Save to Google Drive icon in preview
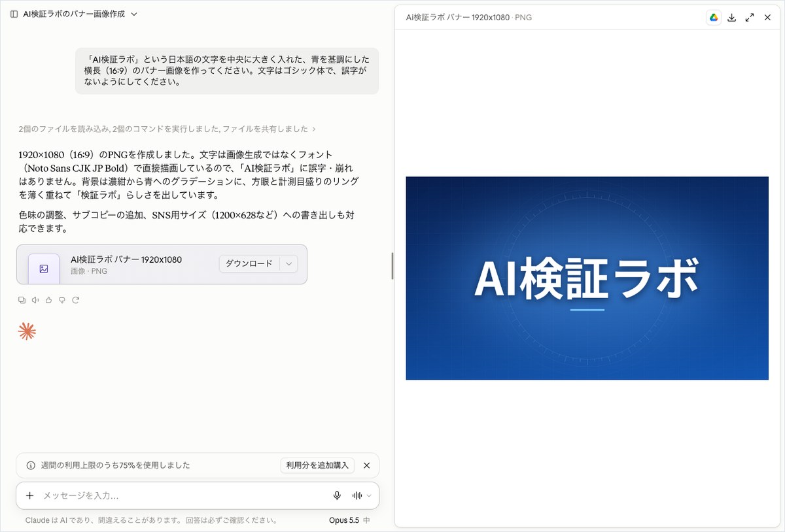Image resolution: width=785 pixels, height=532 pixels. click(714, 18)
